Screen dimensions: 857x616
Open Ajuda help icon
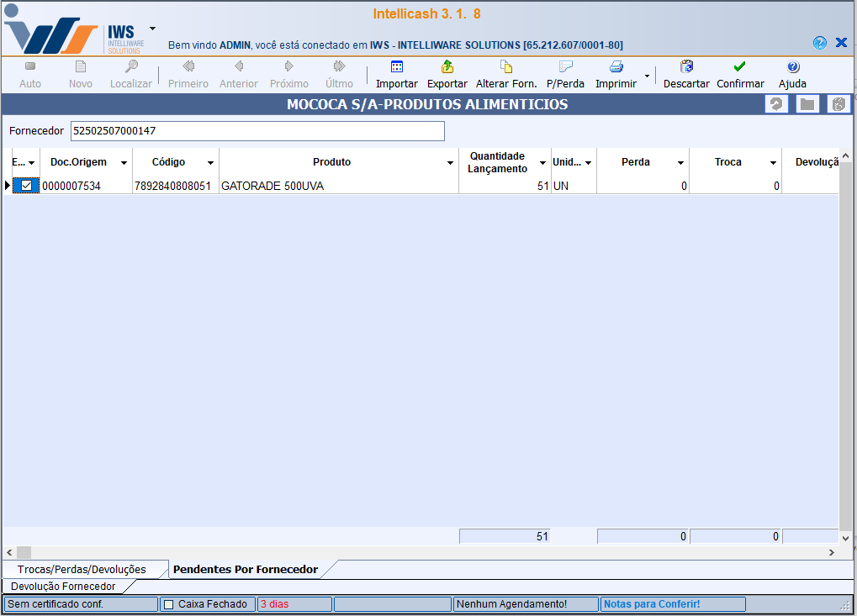point(792,67)
